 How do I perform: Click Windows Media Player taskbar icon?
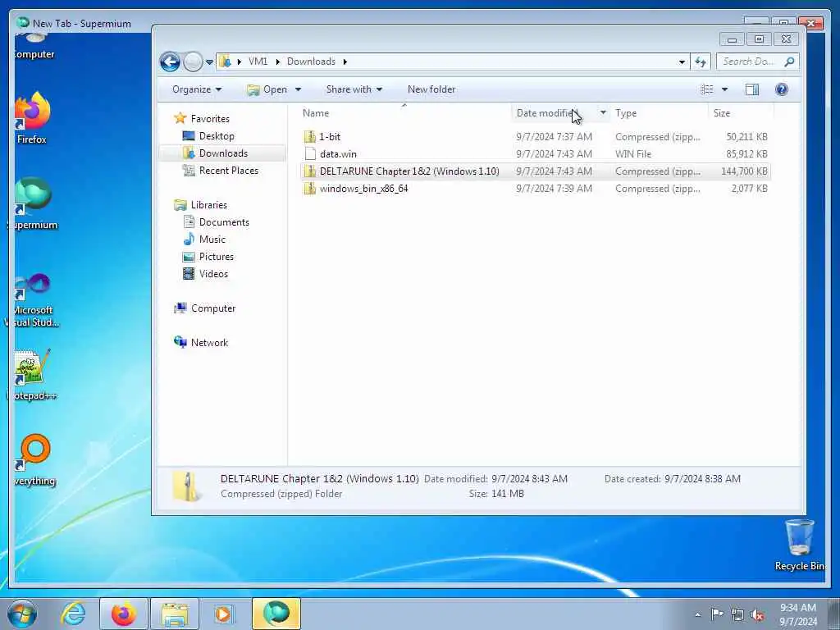click(x=223, y=614)
